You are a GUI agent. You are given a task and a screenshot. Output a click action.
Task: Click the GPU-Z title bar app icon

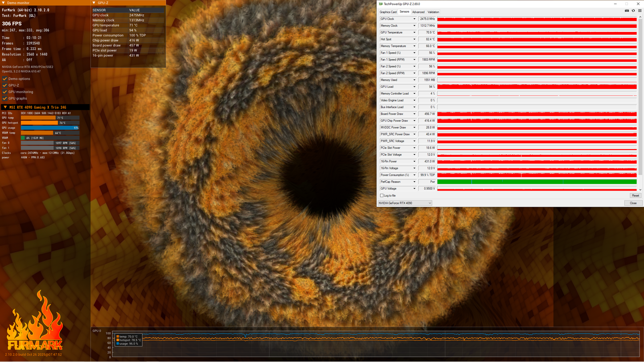pos(381,4)
